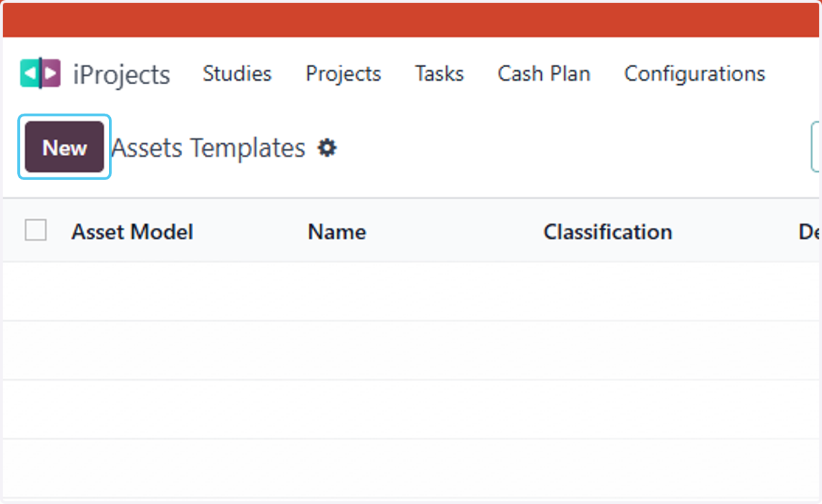This screenshot has width=822, height=504.
Task: Click the Assets Templates page title
Action: 208,148
